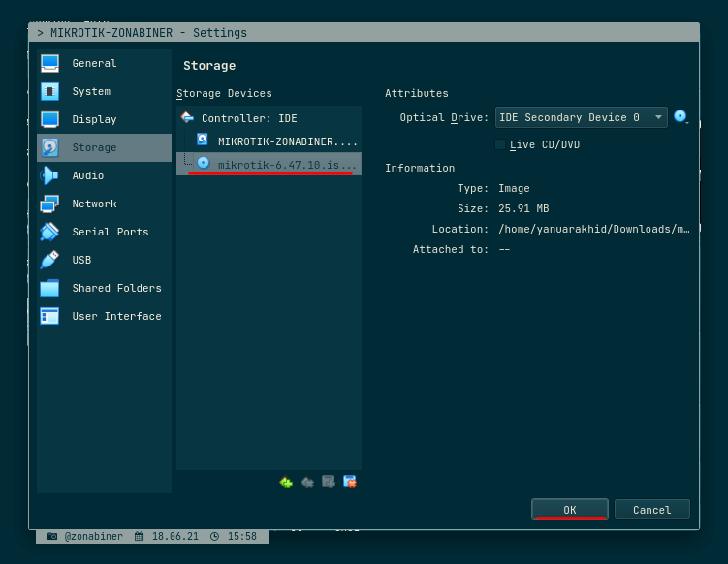Screen dimensions: 728x564
Task: Enable the Live CD/DVD checkbox
Action: click(500, 144)
